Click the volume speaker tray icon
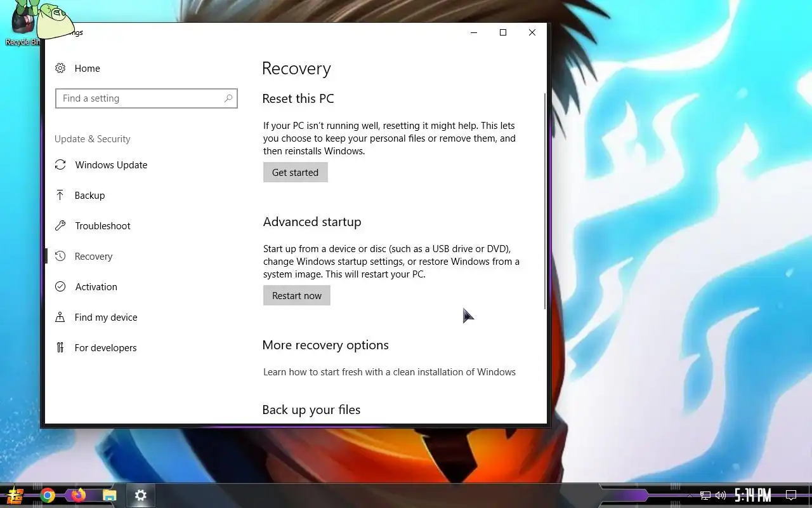Image resolution: width=812 pixels, height=508 pixels. 720,495
